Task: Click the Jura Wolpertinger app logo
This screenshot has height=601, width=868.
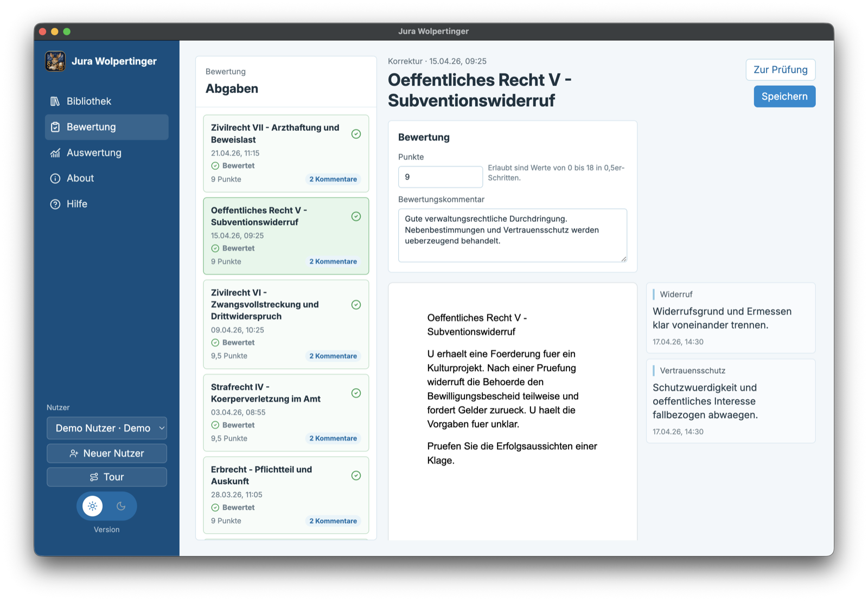Action: (x=55, y=61)
